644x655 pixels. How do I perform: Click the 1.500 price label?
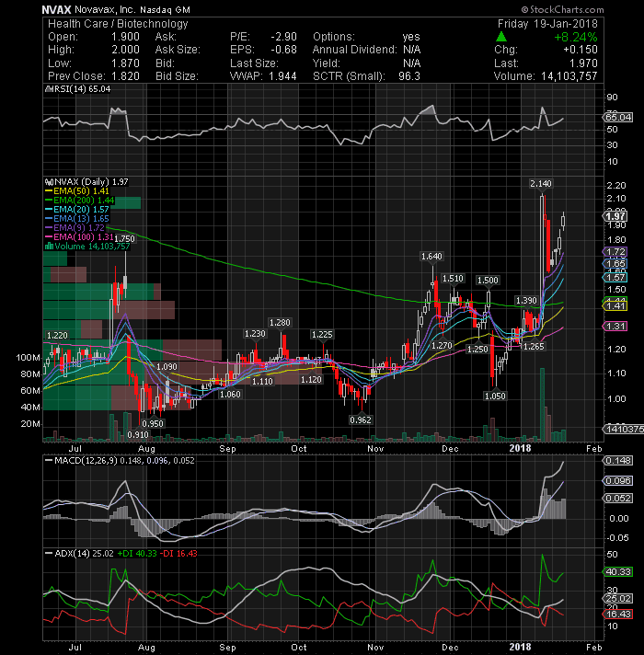pos(488,280)
